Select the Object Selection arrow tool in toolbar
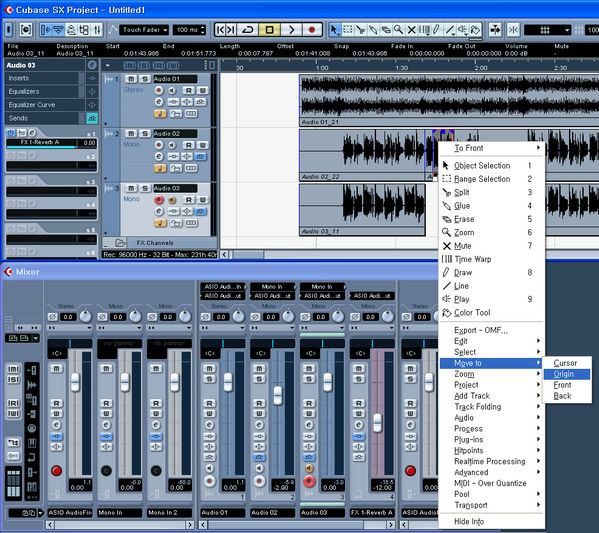599x533 pixels. pyautogui.click(x=334, y=30)
